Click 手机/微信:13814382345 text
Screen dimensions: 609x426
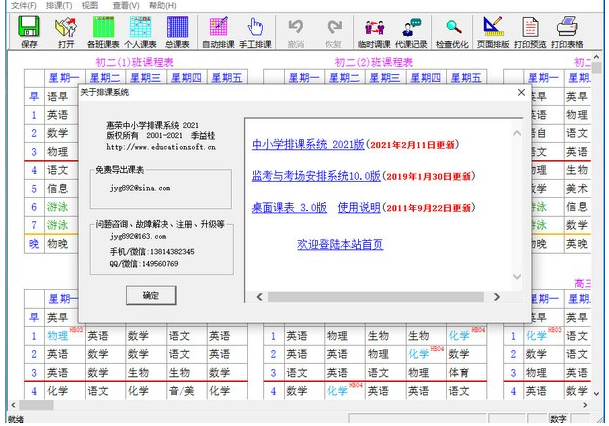(x=152, y=252)
